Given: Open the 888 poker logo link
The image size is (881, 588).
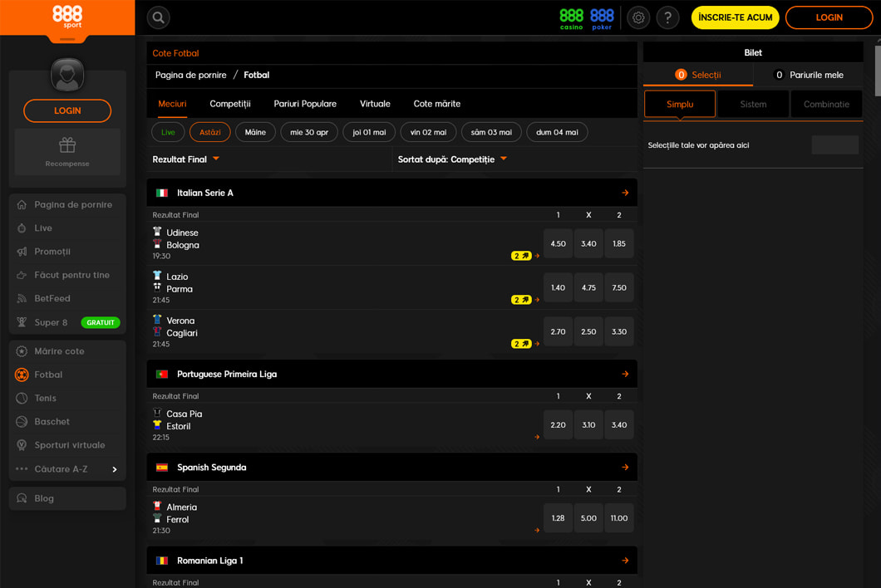Looking at the screenshot, I should 602,18.
